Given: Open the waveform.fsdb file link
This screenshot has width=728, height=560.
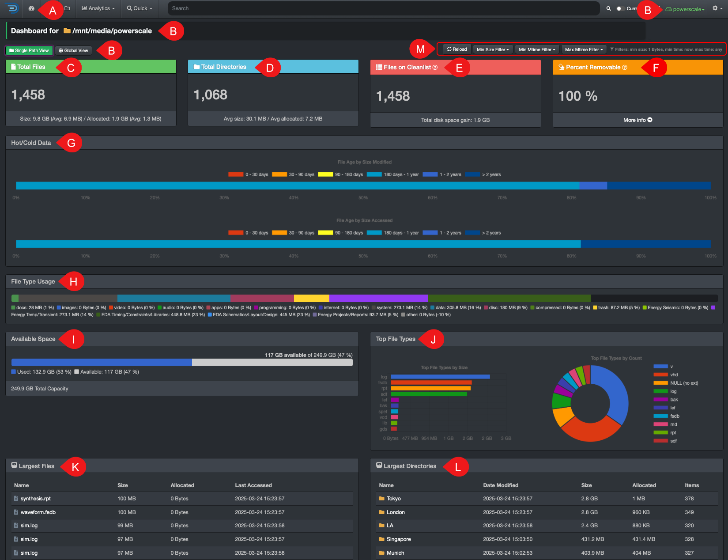Looking at the screenshot, I should [x=38, y=512].
